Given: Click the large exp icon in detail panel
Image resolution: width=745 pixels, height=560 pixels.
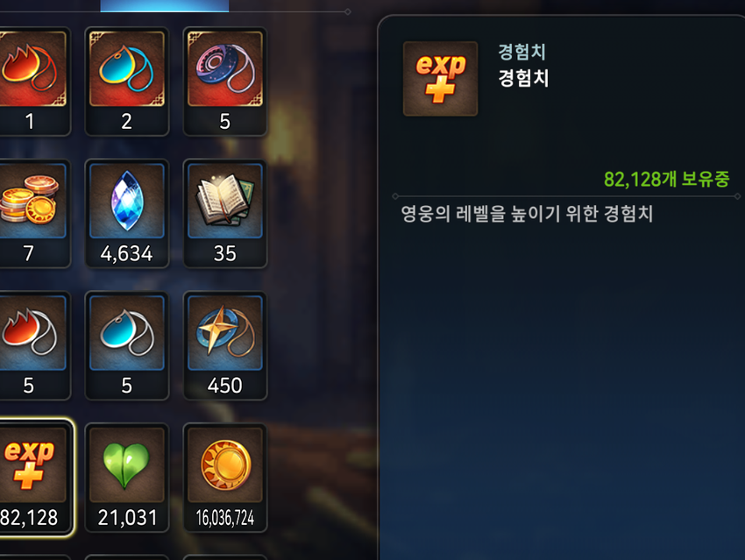Looking at the screenshot, I should (441, 78).
